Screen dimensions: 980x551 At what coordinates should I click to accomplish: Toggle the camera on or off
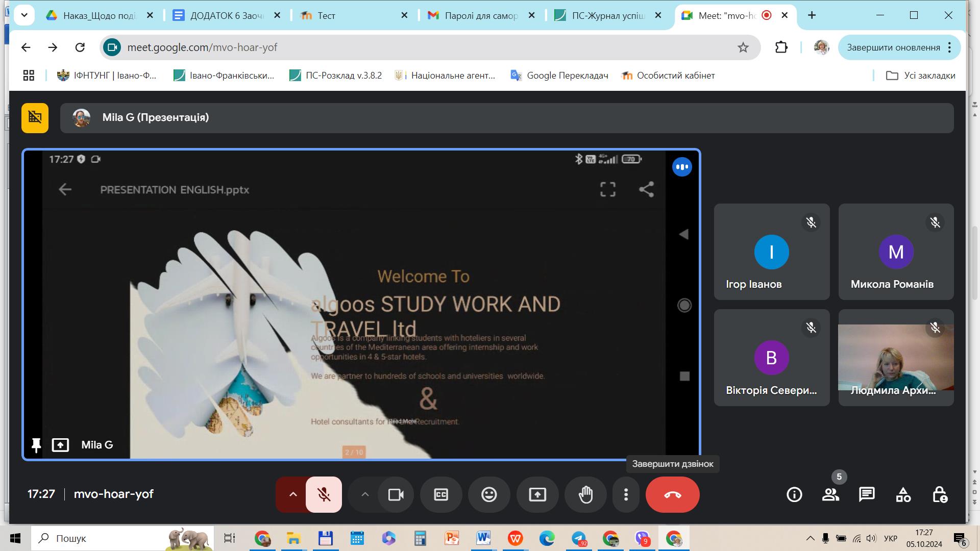[396, 494]
